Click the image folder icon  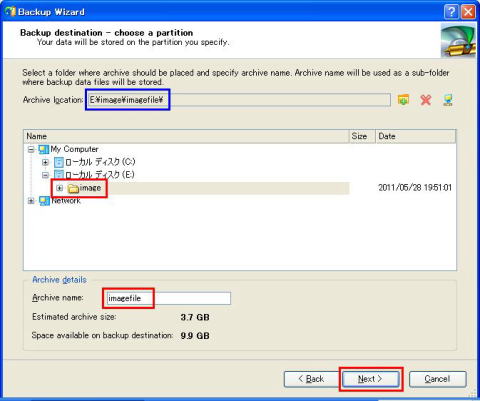pyautogui.click(x=73, y=188)
